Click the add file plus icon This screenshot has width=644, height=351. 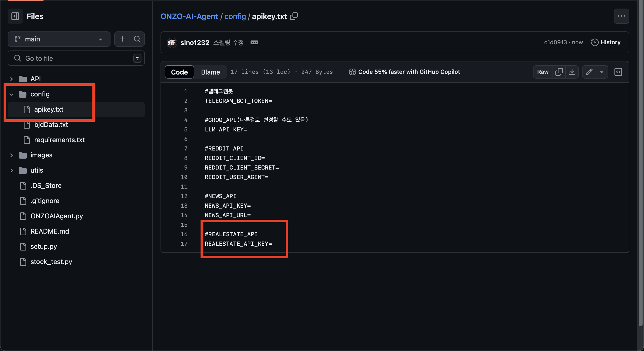(122, 39)
